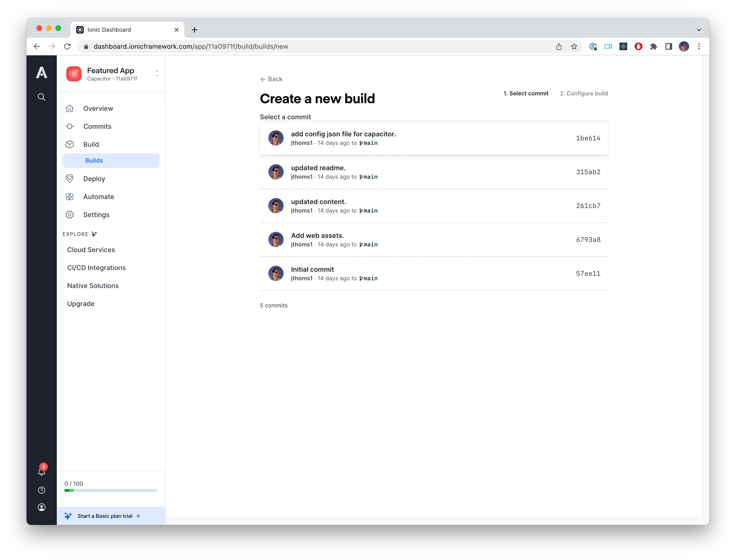Go to step 2 Configure build
The image size is (736, 560).
584,93
